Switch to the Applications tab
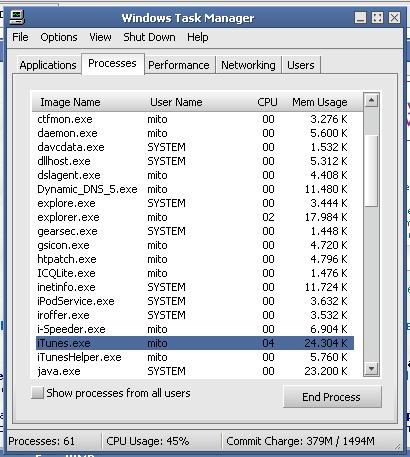This screenshot has height=457, width=410. [48, 65]
